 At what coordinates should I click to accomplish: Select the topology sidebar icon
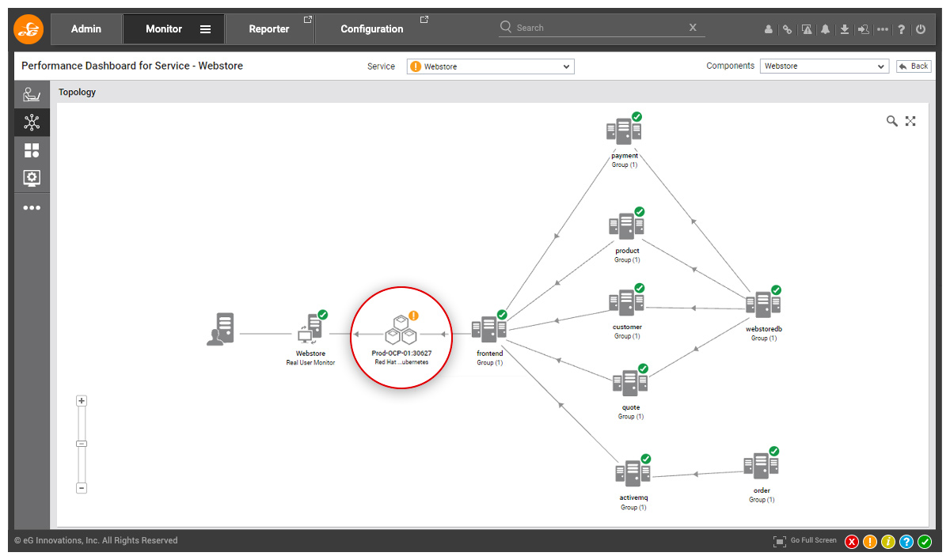pos(32,123)
